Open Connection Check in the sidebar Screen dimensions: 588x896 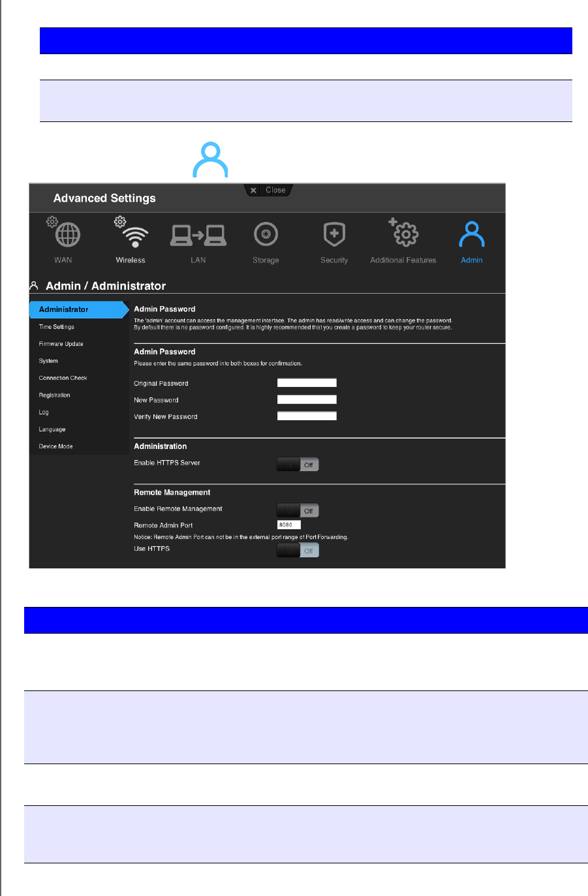point(63,378)
